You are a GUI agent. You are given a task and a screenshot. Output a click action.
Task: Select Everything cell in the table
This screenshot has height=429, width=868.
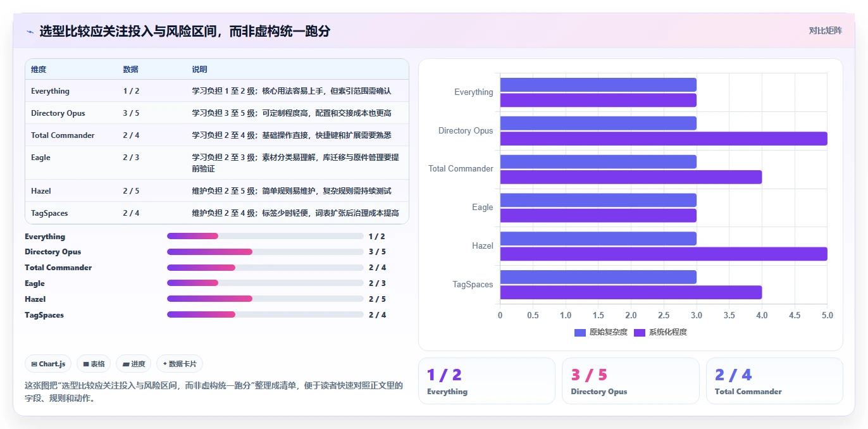pyautogui.click(x=50, y=91)
